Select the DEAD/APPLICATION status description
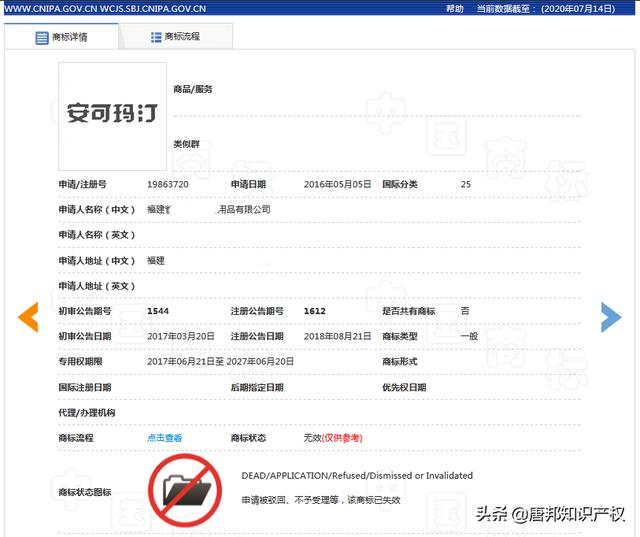The width and height of the screenshot is (640, 537). pos(357,476)
